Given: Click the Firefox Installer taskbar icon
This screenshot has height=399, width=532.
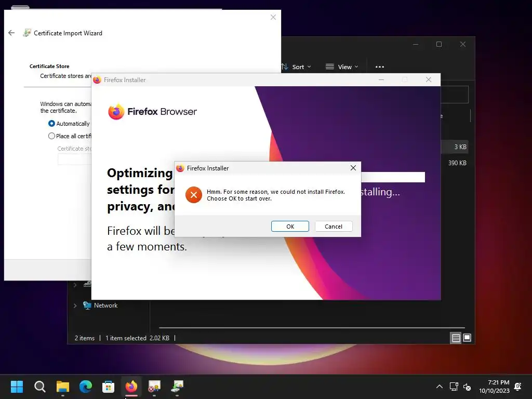Looking at the screenshot, I should [x=131, y=387].
